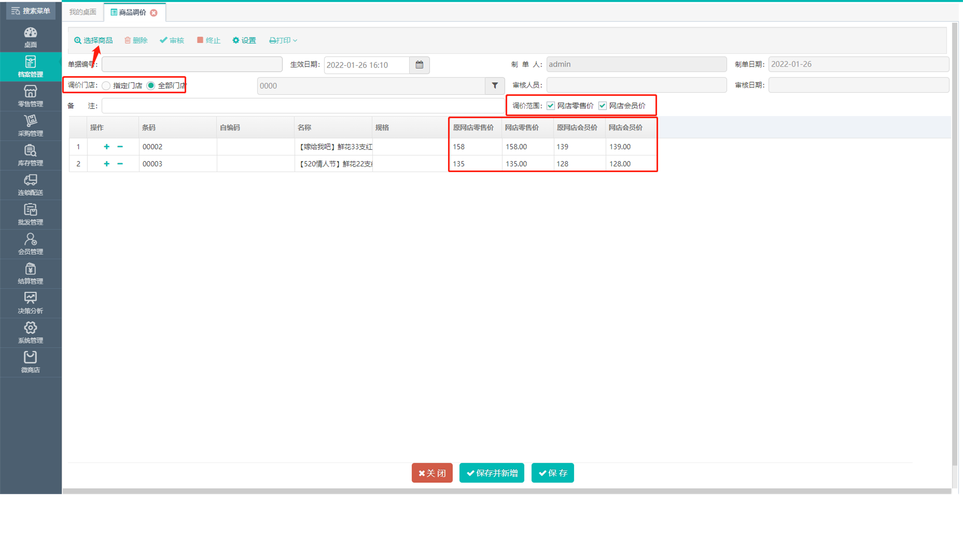Remove row of item 00003
Viewport: 963px width, 560px height.
120,164
